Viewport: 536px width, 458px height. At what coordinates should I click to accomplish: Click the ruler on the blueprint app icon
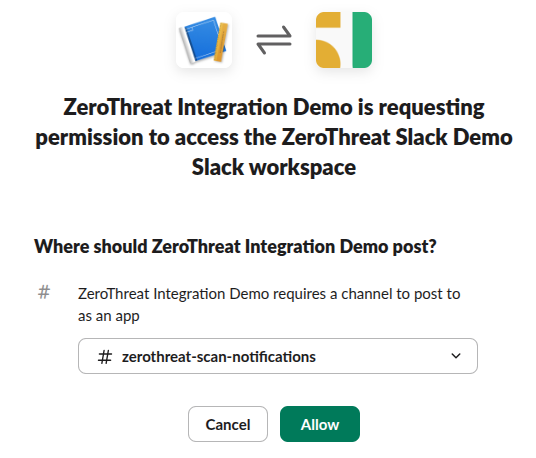(222, 42)
